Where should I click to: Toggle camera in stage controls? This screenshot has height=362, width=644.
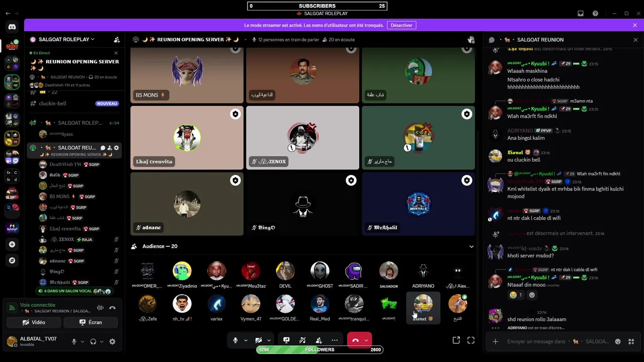259,340
